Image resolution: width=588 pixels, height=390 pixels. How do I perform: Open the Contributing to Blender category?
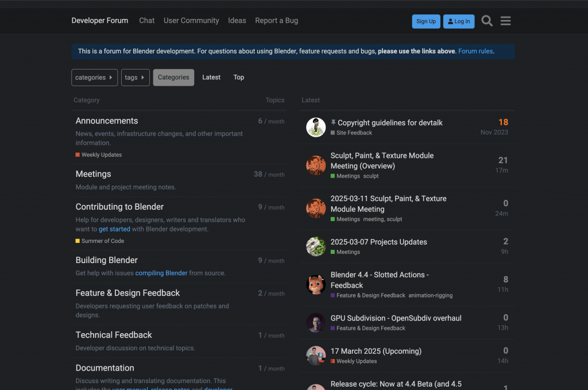pos(119,207)
